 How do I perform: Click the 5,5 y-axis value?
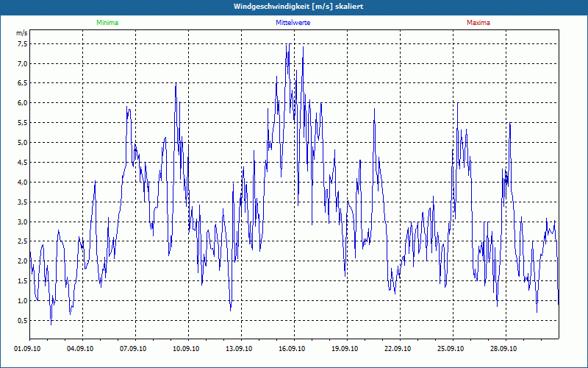point(23,123)
